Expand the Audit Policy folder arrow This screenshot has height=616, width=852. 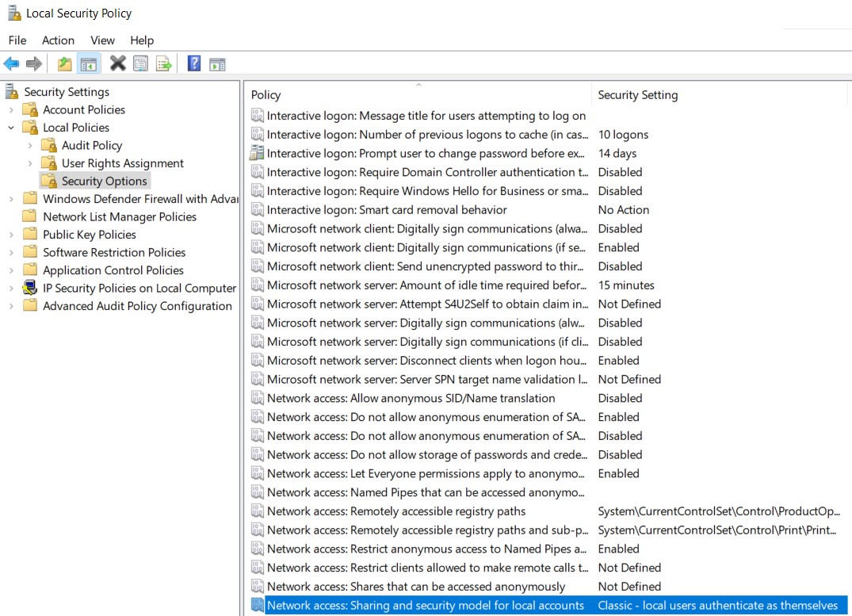coord(30,146)
